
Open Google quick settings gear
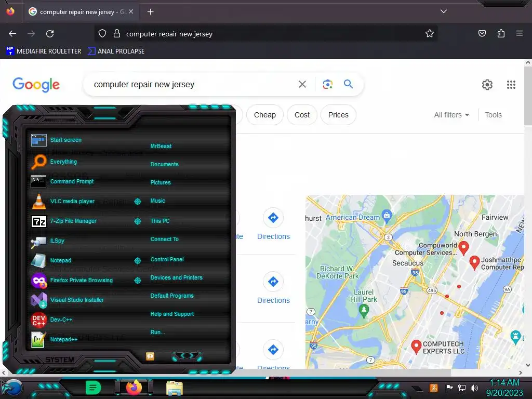pyautogui.click(x=487, y=85)
